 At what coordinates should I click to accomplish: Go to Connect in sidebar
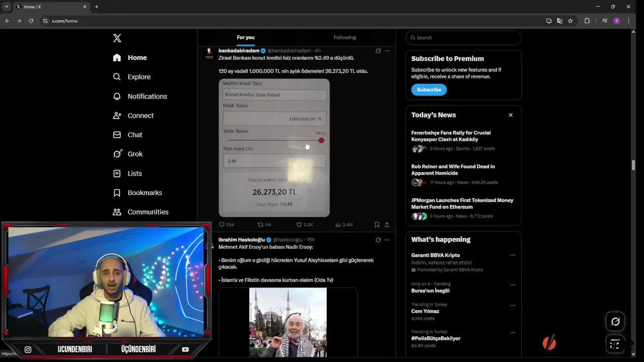click(x=133, y=116)
